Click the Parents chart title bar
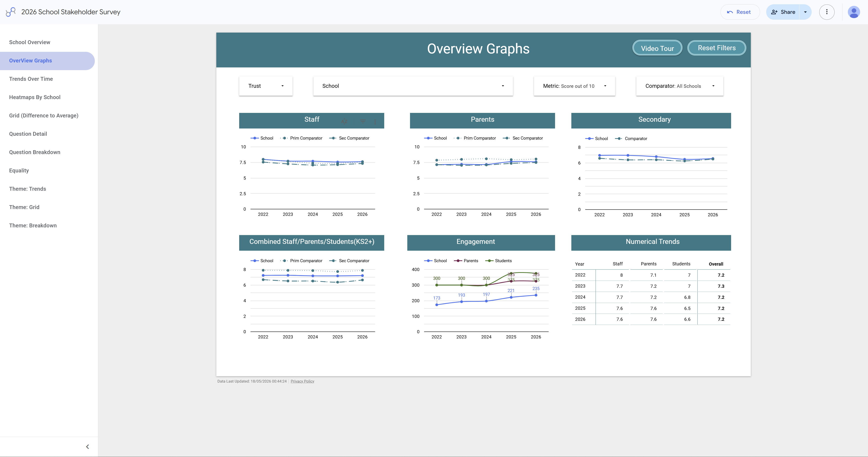This screenshot has width=868, height=457. [482, 120]
